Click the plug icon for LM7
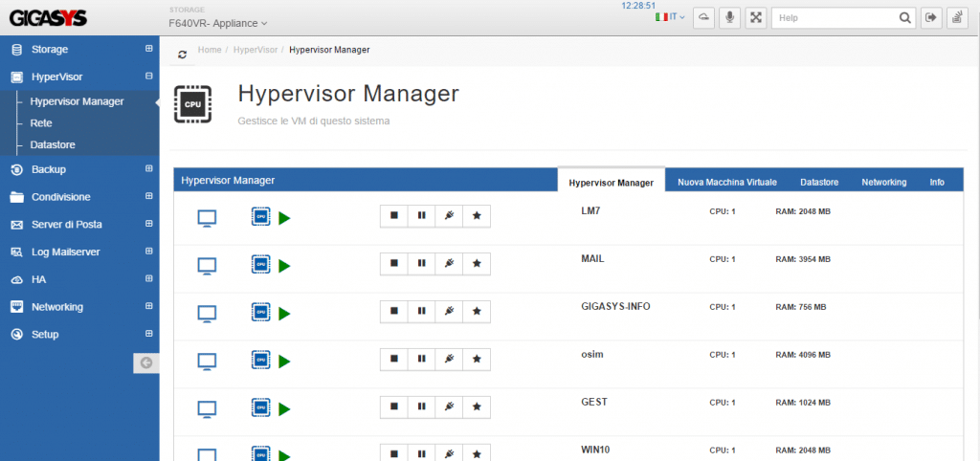 [x=449, y=215]
